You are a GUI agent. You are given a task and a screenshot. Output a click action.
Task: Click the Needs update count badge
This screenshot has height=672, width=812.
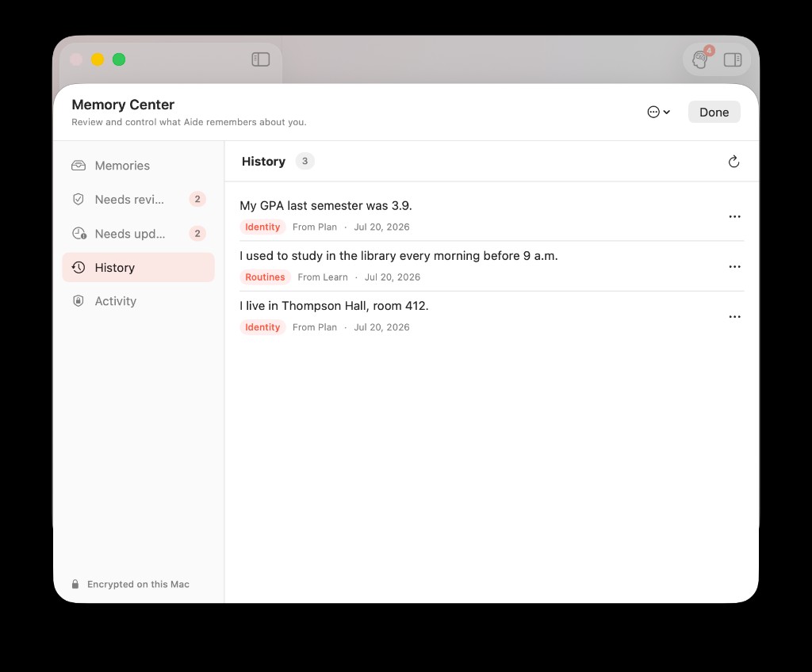click(197, 234)
